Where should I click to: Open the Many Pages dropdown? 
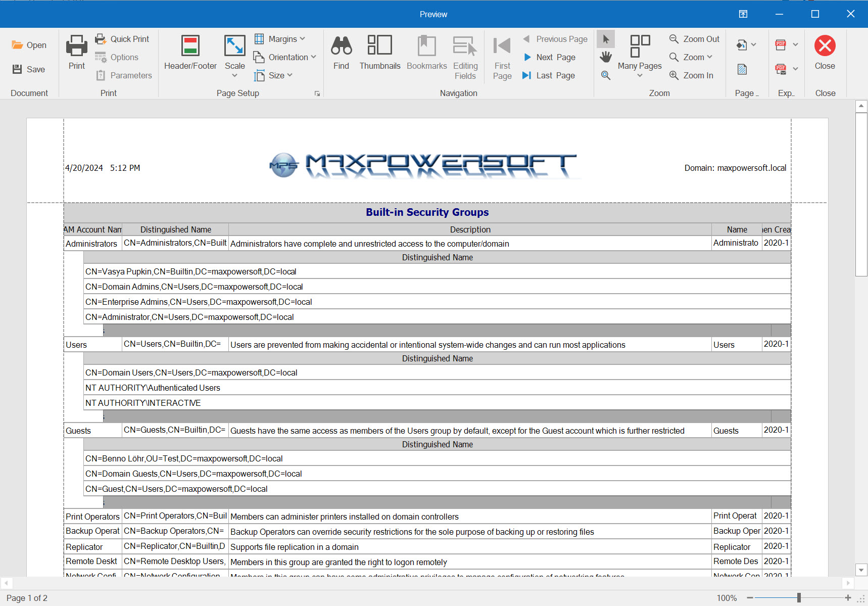[639, 75]
